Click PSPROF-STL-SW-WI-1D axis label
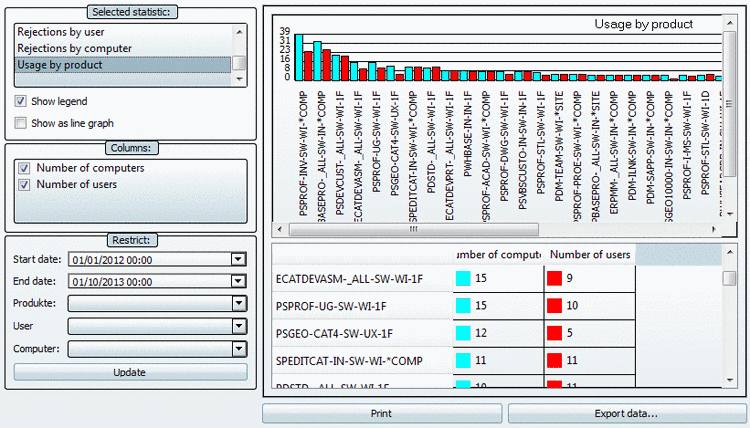750x428 pixels. click(x=706, y=143)
